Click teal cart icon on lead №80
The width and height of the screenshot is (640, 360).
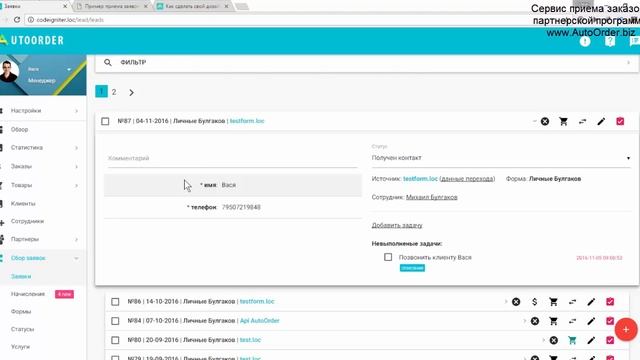(x=572, y=340)
